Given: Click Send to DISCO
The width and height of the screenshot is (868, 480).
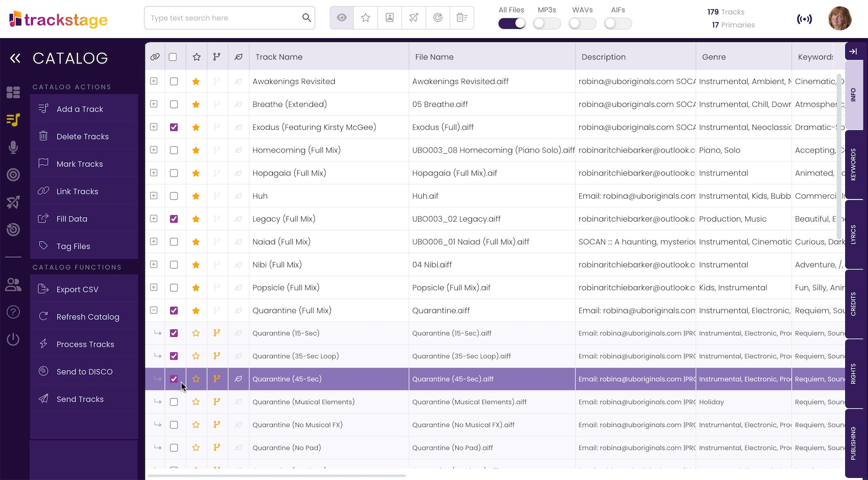Looking at the screenshot, I should click(x=84, y=371).
